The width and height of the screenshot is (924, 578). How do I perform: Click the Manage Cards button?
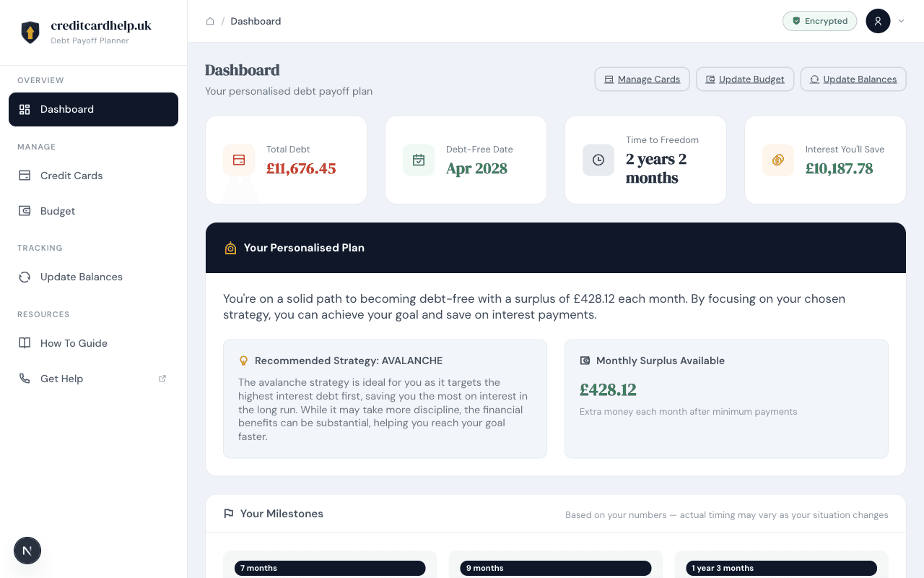coord(642,79)
